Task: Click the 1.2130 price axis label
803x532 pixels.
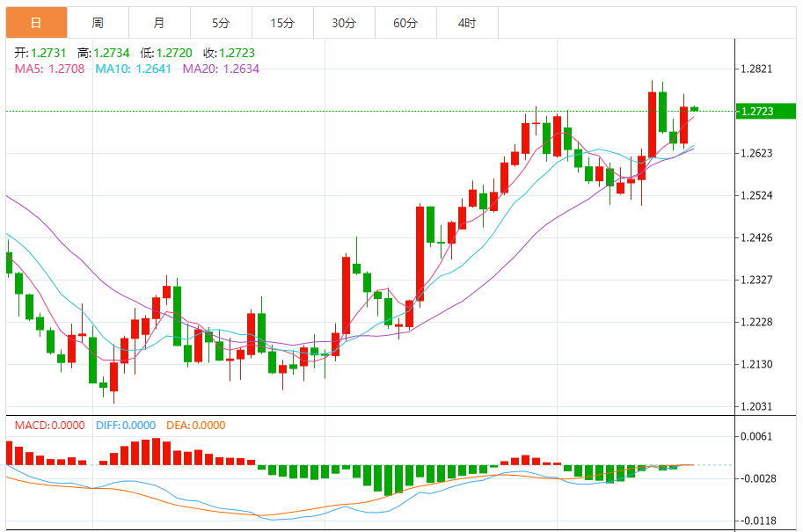Action: (x=756, y=365)
